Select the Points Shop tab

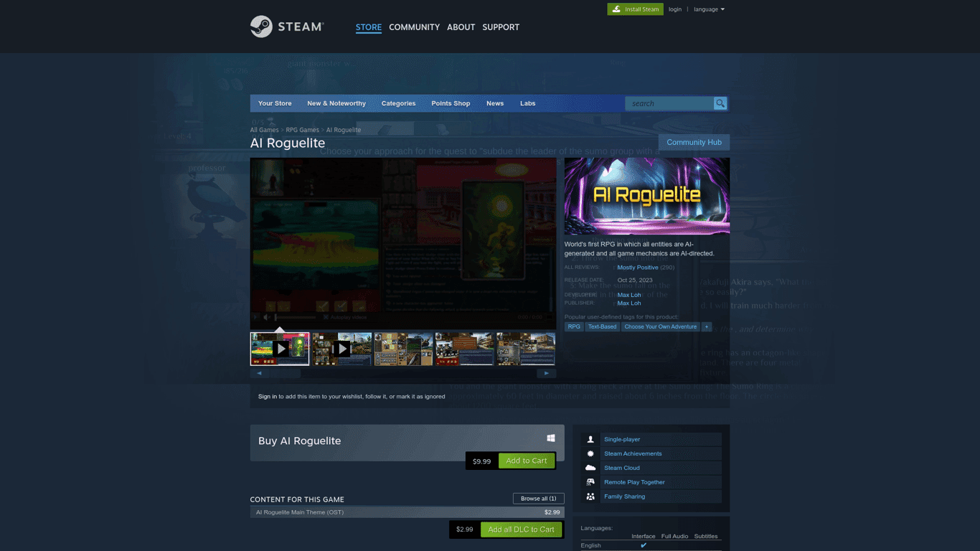point(451,103)
